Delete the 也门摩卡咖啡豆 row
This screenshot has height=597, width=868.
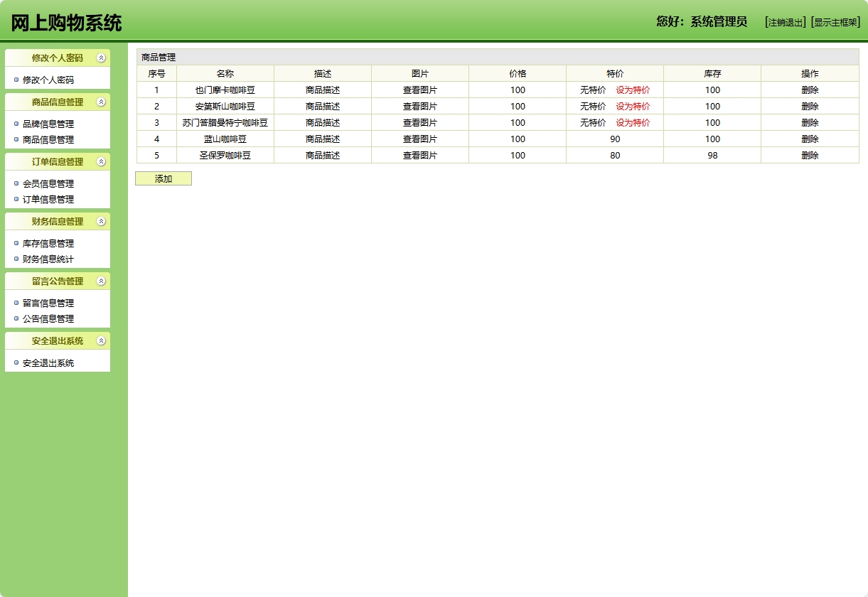point(810,90)
